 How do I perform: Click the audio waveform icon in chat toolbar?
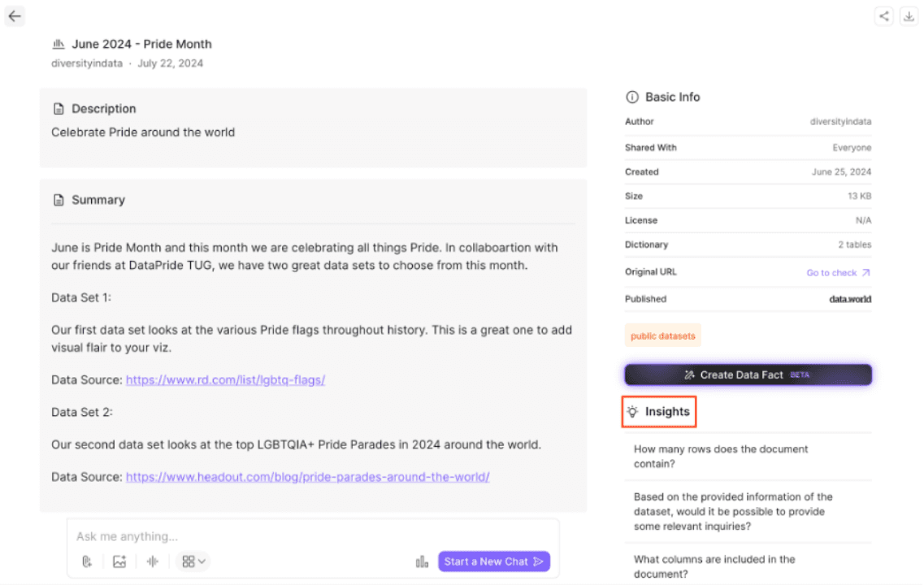click(x=152, y=561)
